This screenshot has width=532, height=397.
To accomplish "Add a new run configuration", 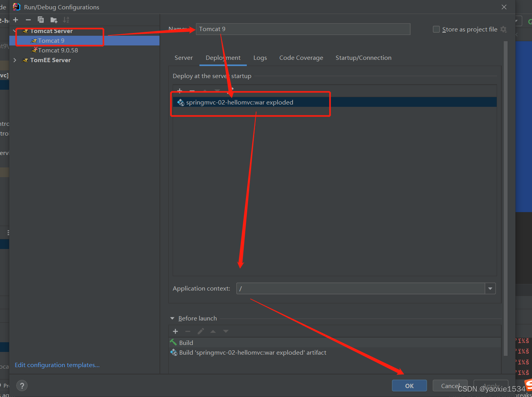I will (16, 20).
